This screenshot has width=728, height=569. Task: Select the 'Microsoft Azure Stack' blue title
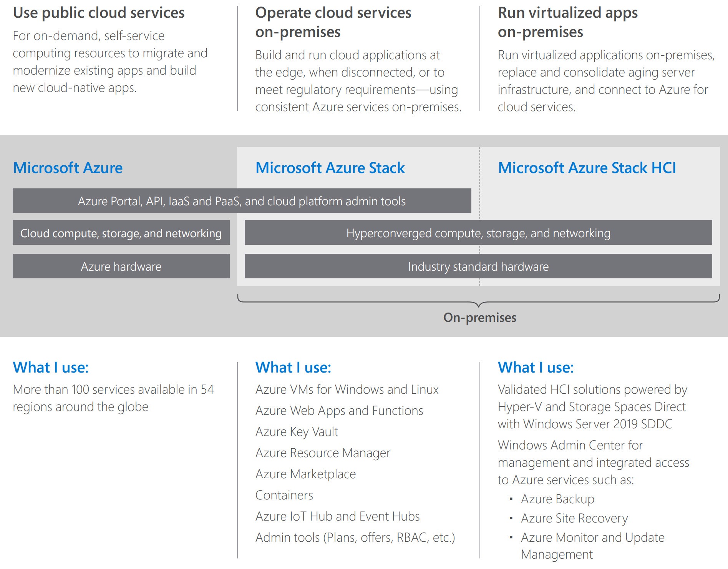[x=330, y=168]
